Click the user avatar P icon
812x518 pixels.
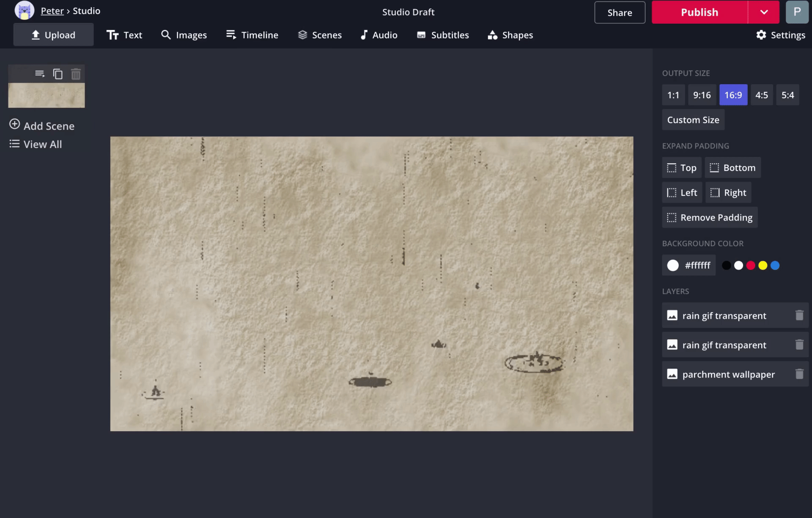[x=797, y=12]
